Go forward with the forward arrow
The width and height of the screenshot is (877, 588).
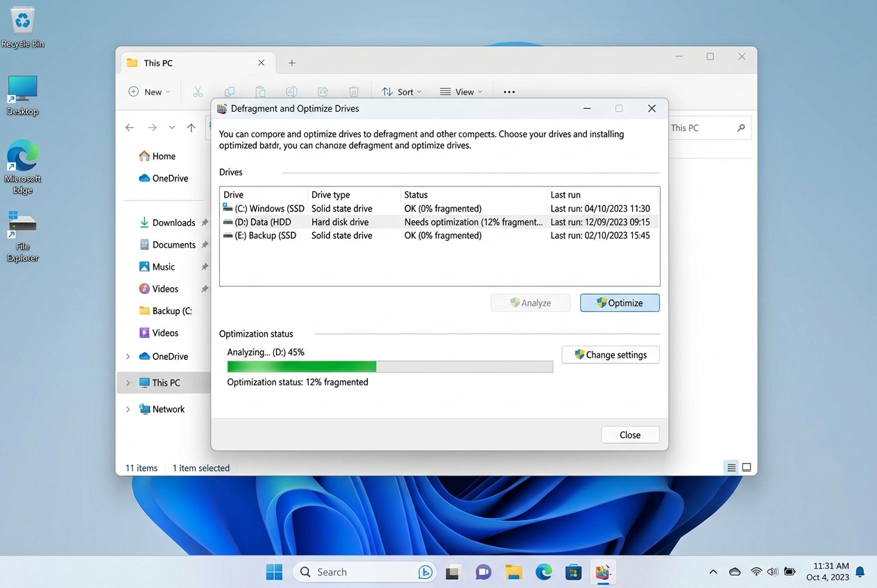point(152,128)
